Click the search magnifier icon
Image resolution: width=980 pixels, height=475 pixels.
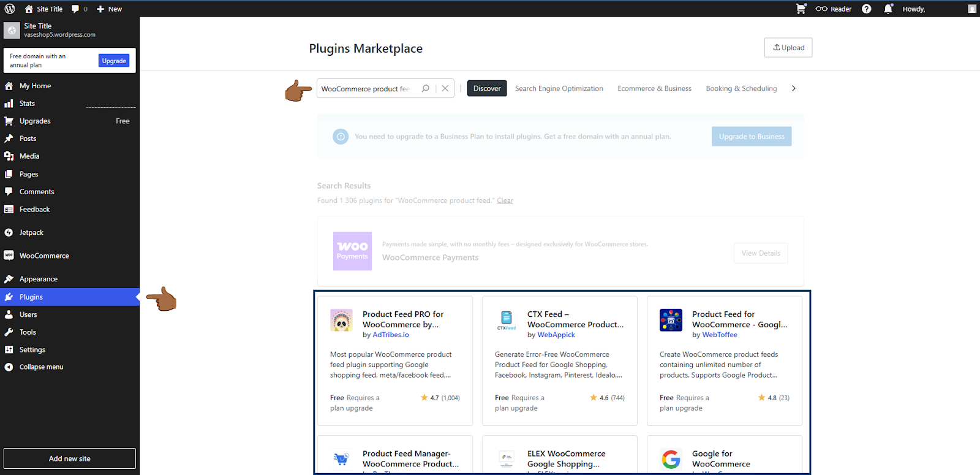coord(426,88)
